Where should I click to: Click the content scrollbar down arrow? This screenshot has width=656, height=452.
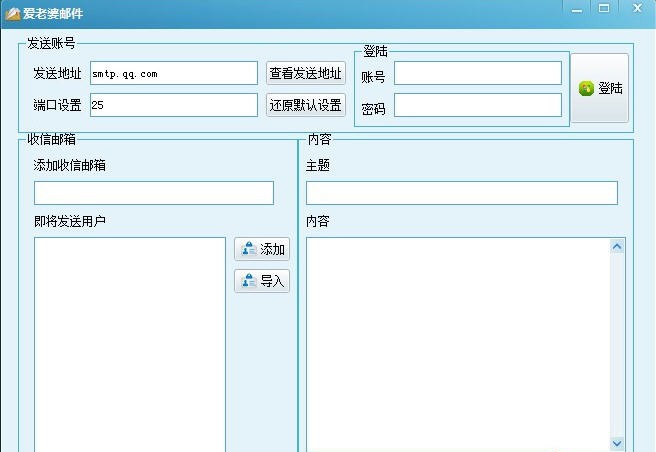pos(617,443)
